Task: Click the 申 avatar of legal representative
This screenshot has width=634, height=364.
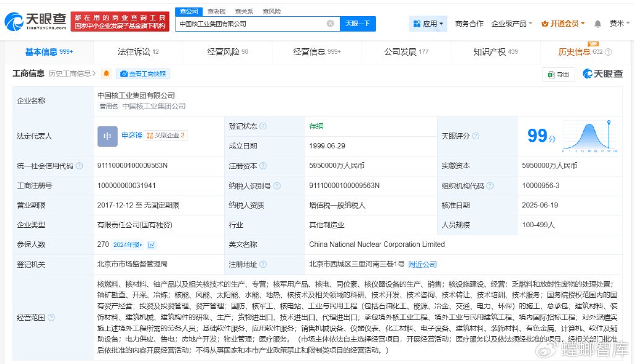Action: click(x=107, y=136)
